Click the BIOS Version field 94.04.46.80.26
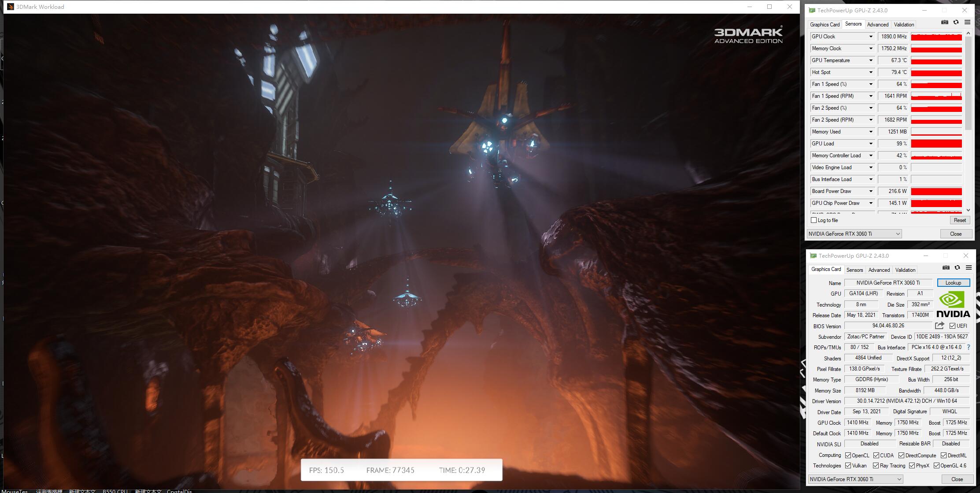 point(888,326)
